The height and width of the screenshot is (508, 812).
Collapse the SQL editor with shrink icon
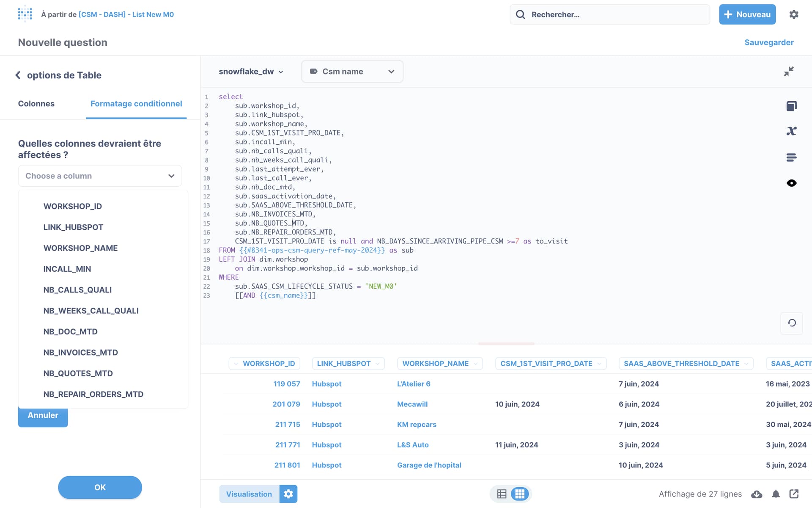click(x=788, y=72)
